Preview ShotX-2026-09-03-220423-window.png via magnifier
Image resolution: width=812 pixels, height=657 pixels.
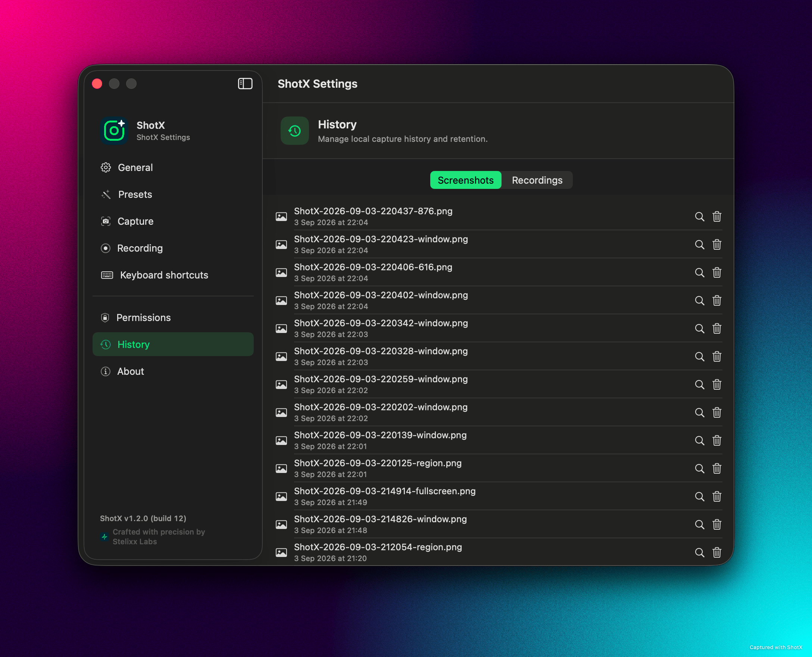699,245
